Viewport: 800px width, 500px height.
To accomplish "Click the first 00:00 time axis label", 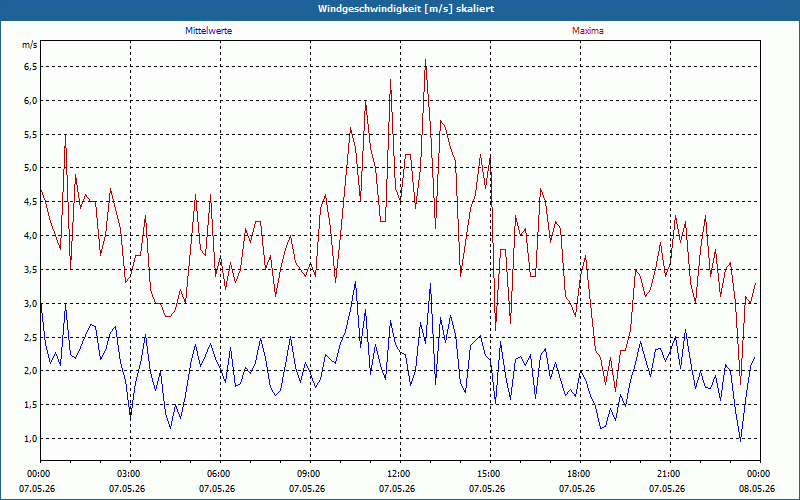I will coord(38,474).
